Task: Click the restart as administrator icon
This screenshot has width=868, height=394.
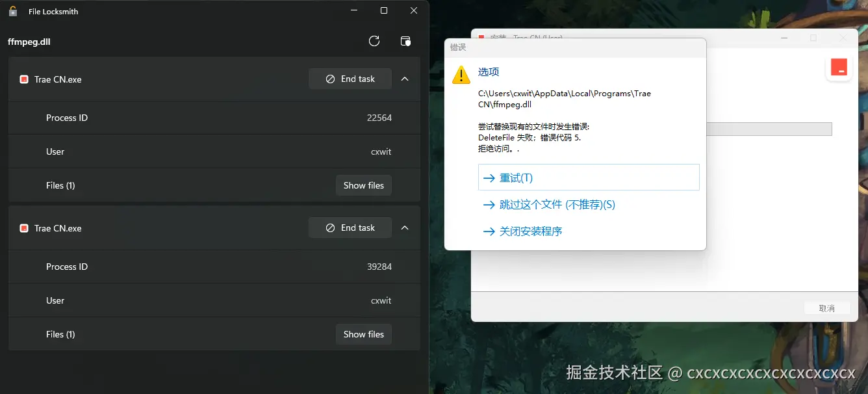Action: tap(405, 40)
